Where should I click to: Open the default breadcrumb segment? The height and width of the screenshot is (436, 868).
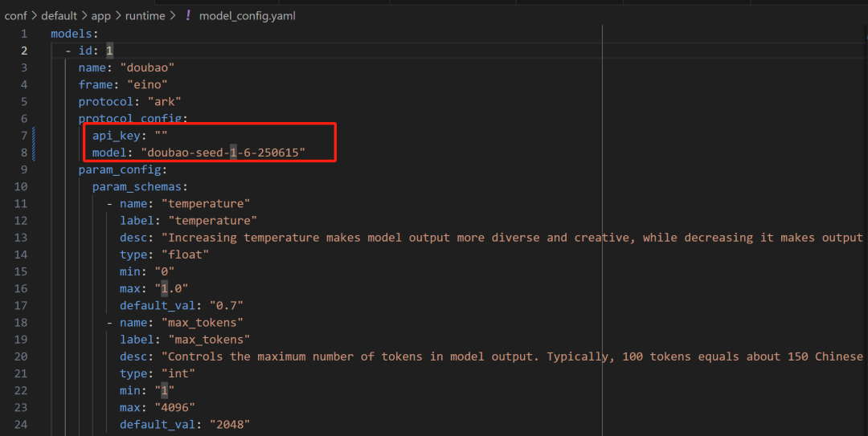tap(61, 15)
